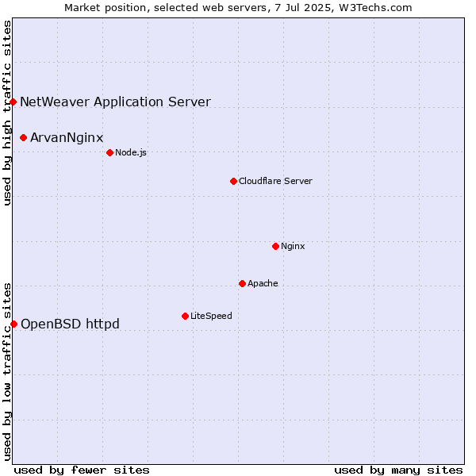
Task: Click the OpenBSD httpd data point
Action: (13, 324)
